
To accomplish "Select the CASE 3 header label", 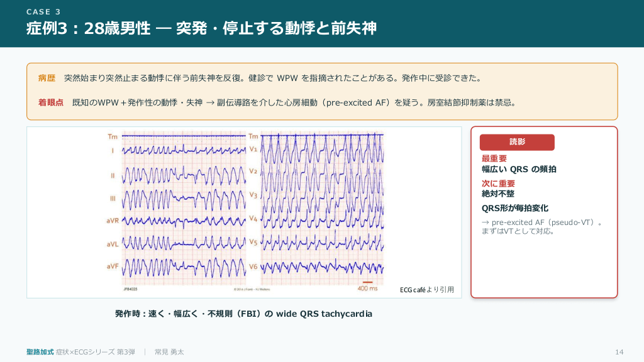I will point(43,12).
